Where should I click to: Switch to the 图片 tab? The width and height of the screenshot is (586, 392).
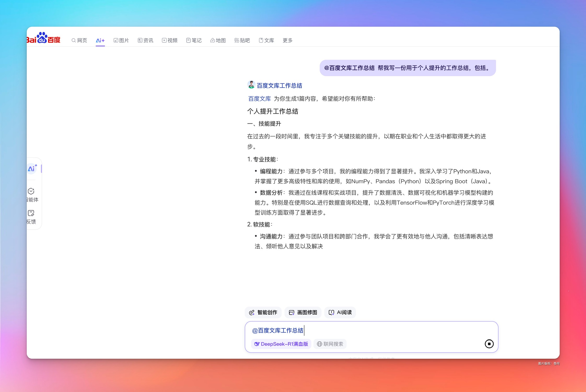pyautogui.click(x=121, y=40)
